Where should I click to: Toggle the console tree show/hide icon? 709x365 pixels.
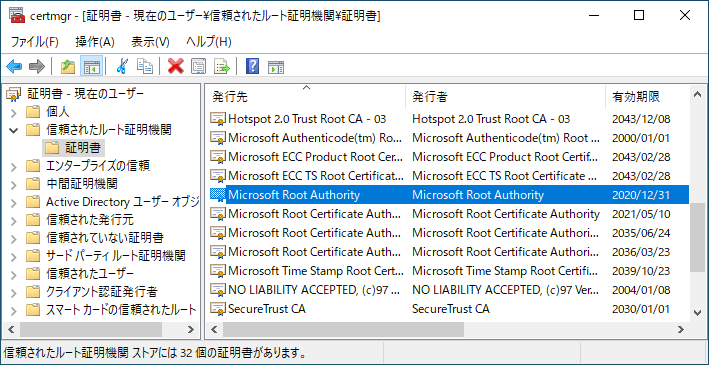click(x=92, y=67)
